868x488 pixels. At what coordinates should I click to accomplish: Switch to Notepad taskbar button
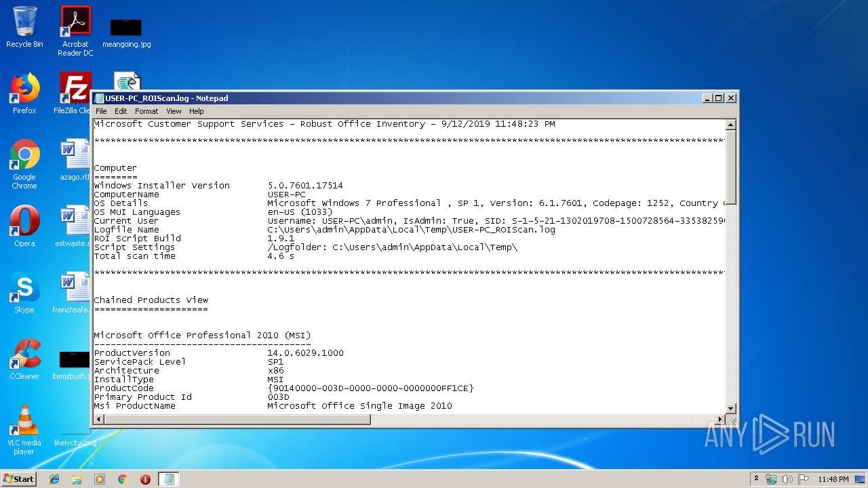(x=168, y=479)
